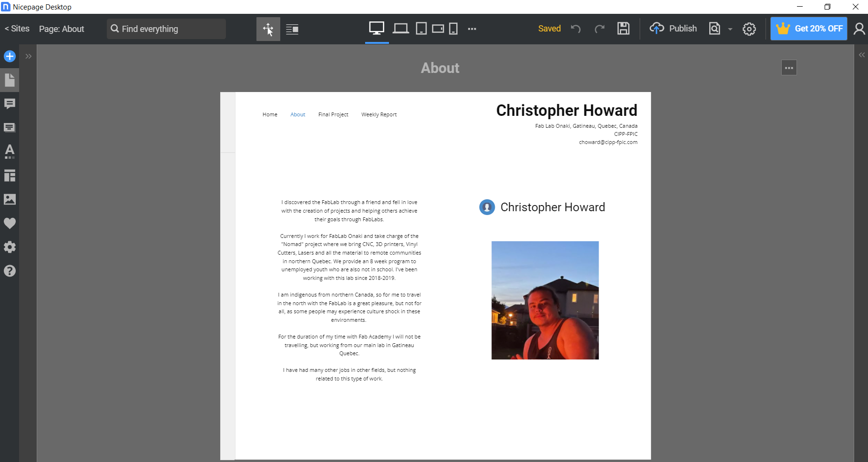Select the paragraph starting 'Currently I work'

[x=349, y=257]
